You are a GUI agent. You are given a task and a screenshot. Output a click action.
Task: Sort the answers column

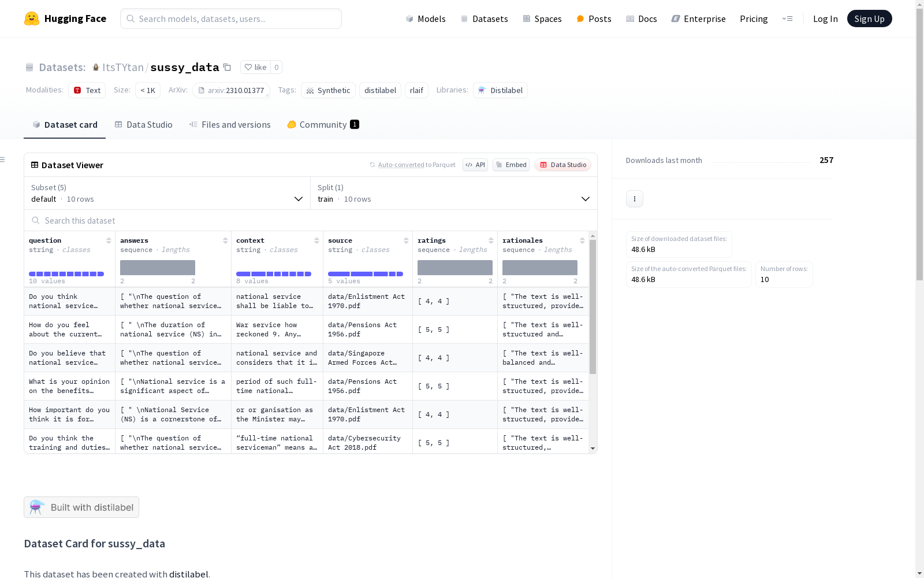pos(225,240)
